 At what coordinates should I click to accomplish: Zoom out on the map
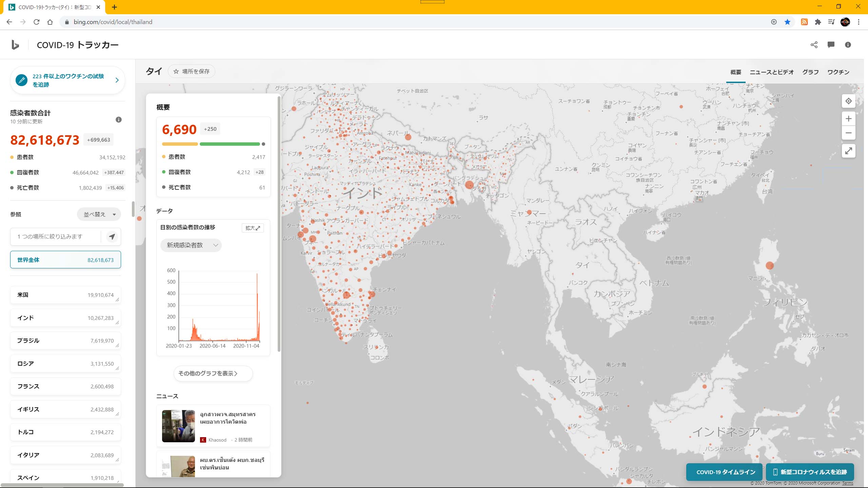pos(849,133)
